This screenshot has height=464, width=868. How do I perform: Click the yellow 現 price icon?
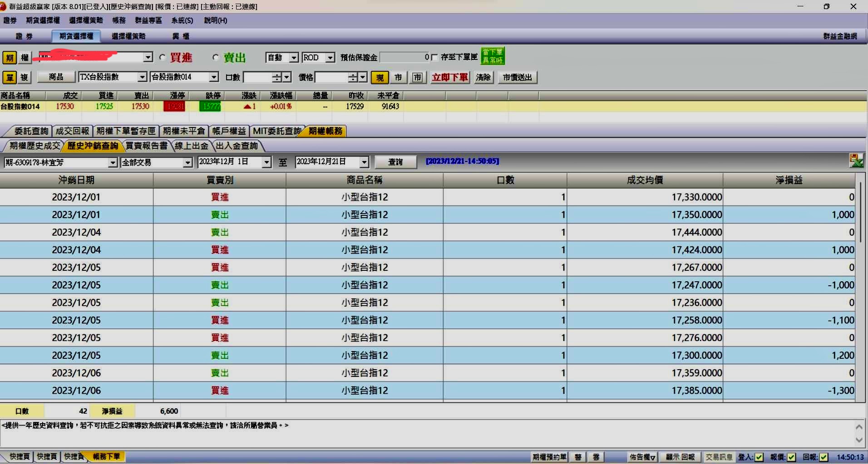click(x=380, y=78)
